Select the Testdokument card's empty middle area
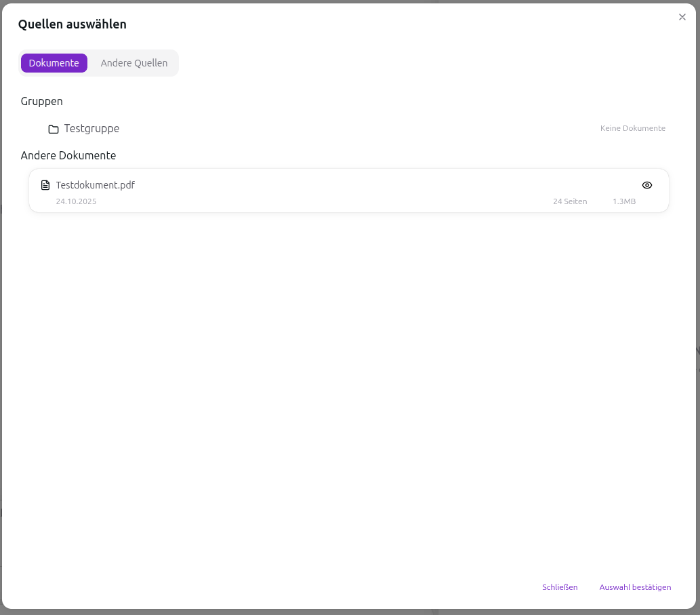 [339, 191]
